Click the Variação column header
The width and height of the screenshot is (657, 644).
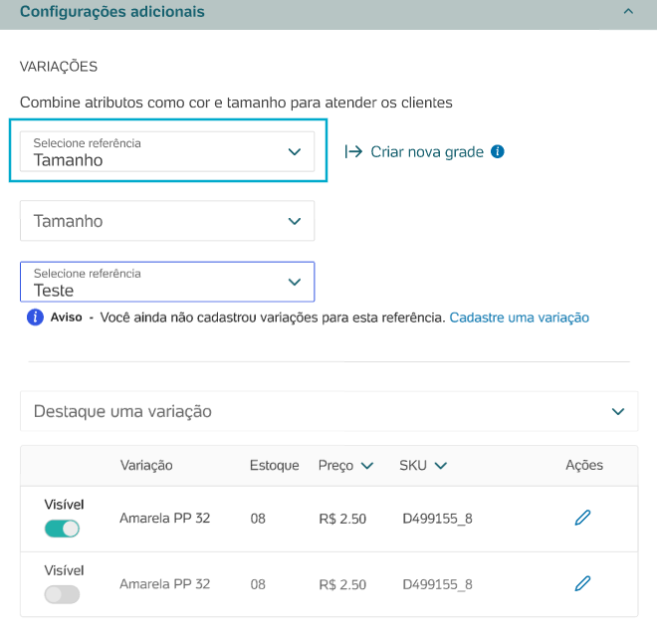[x=146, y=465]
